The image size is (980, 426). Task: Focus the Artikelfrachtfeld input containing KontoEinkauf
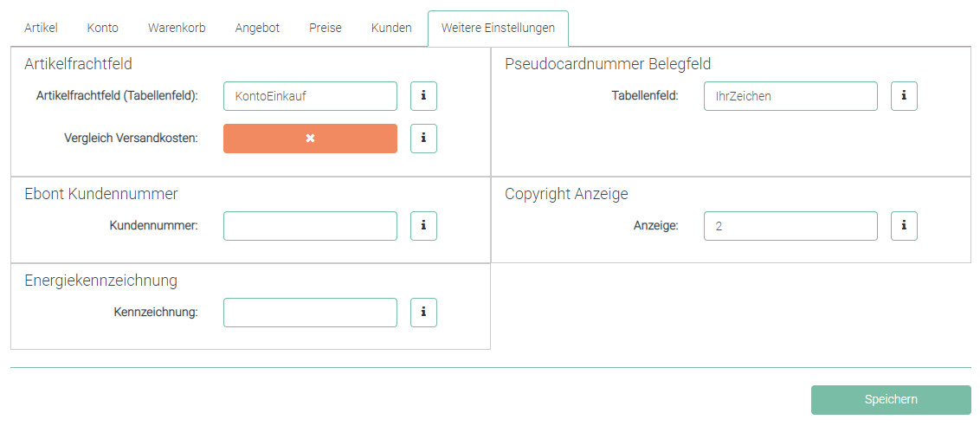pyautogui.click(x=310, y=96)
